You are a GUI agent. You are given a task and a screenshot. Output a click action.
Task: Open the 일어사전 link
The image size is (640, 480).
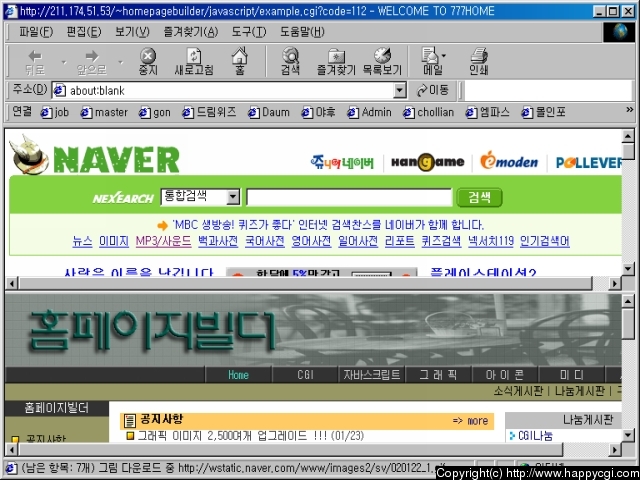coord(358,241)
